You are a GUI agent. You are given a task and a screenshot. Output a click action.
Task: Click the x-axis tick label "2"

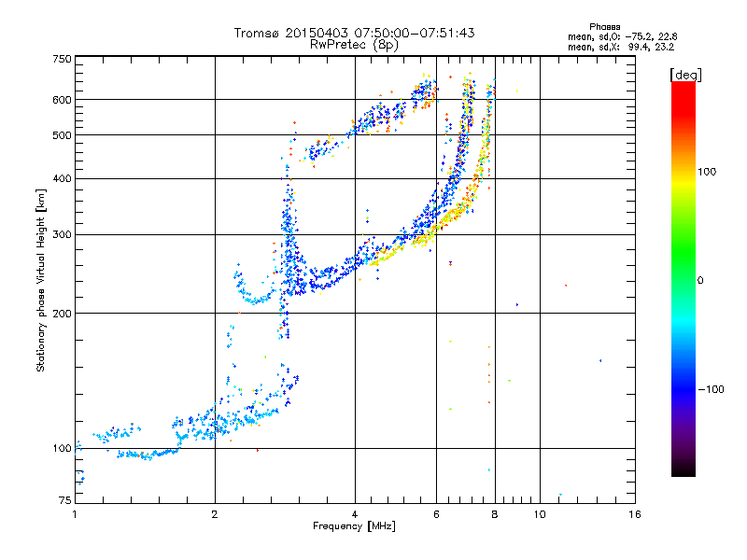click(x=215, y=514)
